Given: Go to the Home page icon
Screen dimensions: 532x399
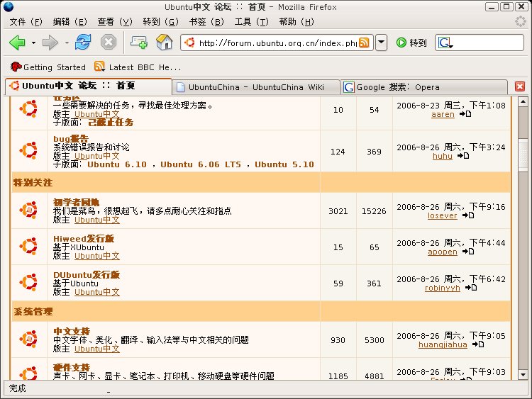Looking at the screenshot, I should point(165,43).
